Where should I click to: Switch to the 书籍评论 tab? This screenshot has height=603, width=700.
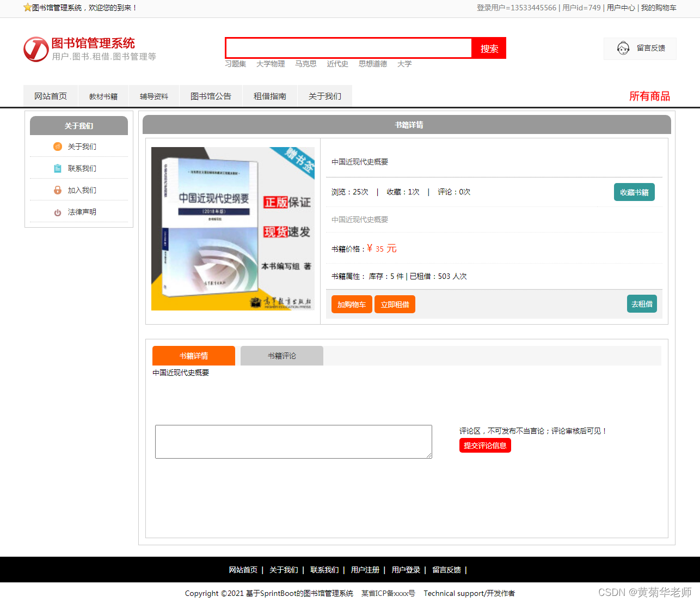point(282,356)
